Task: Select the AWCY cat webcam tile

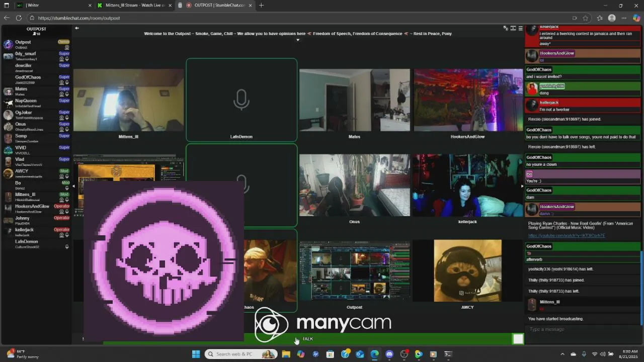Action: click(468, 270)
